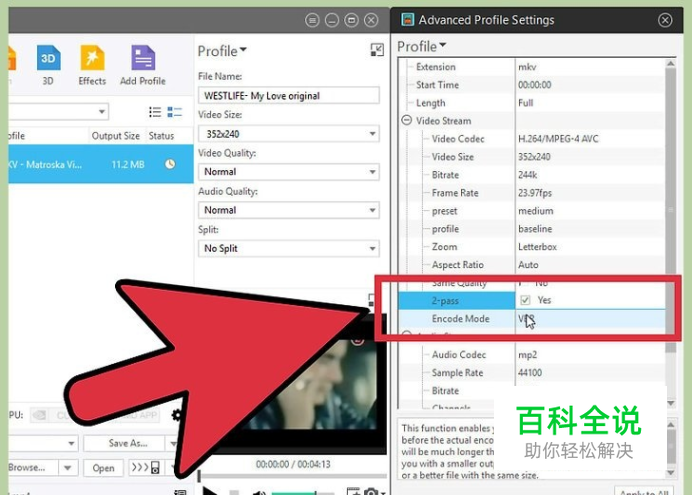Switch to detailed list view icon
Screen dimensions: 692x495
174,112
